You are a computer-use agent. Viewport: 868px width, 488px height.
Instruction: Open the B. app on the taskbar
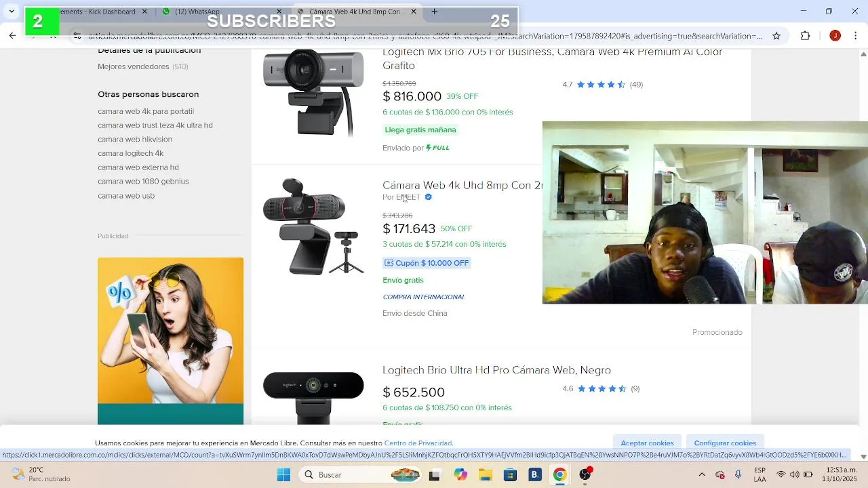pyautogui.click(x=535, y=474)
